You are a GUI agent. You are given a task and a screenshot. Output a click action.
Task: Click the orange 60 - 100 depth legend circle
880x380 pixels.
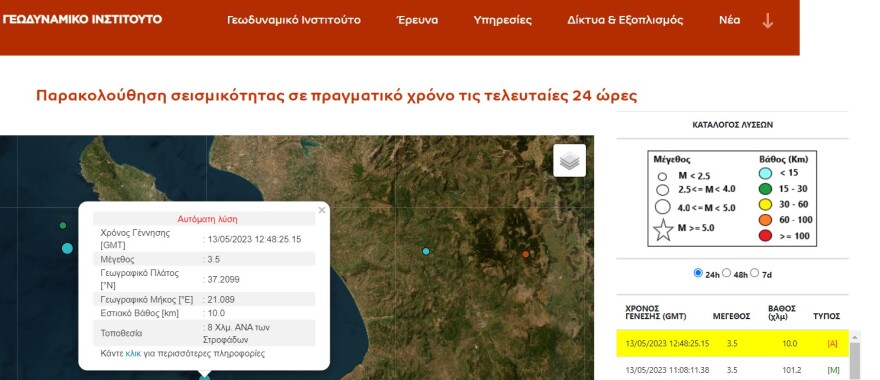pos(766,220)
